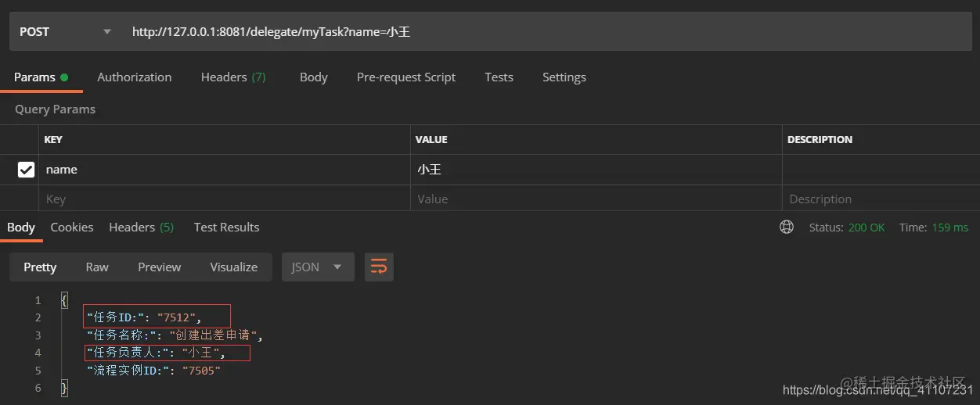Open the POST method dropdown
Viewport: 980px width, 405px height.
(64, 32)
